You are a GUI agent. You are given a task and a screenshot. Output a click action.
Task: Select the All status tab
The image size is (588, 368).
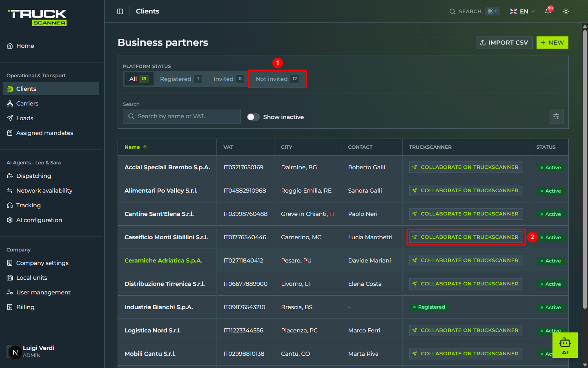point(139,79)
